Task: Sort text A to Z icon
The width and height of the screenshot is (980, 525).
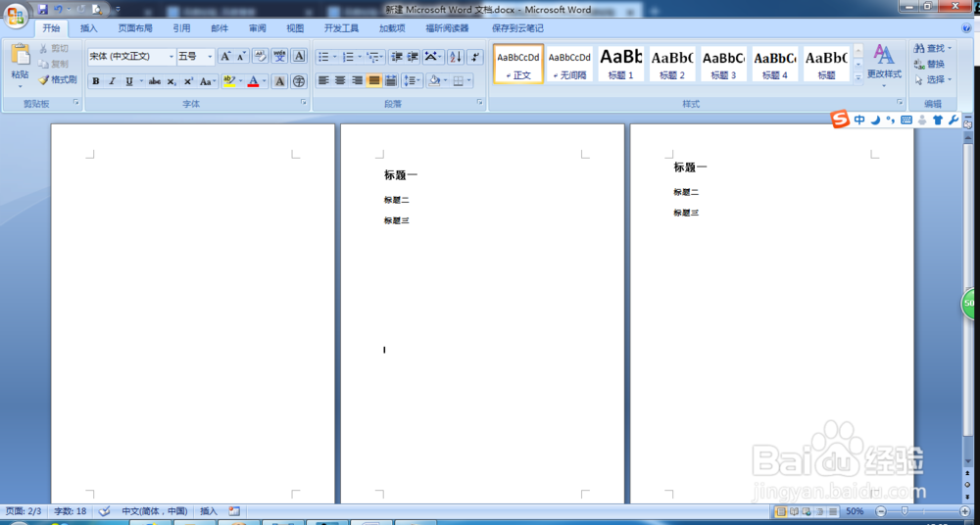Action: pyautogui.click(x=456, y=57)
